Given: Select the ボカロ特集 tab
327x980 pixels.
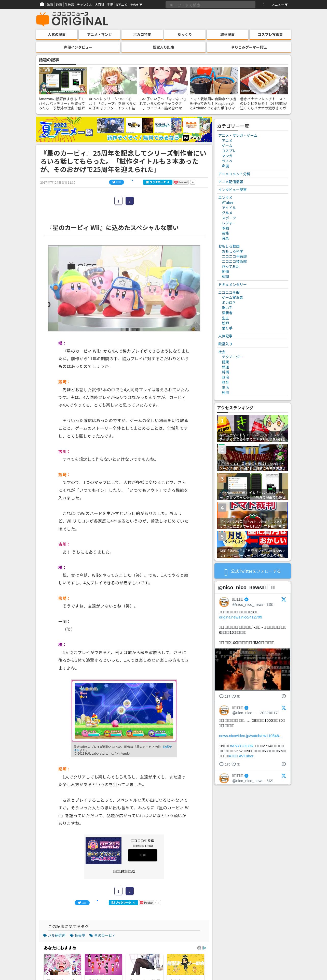Looking at the screenshot, I should coord(142,35).
